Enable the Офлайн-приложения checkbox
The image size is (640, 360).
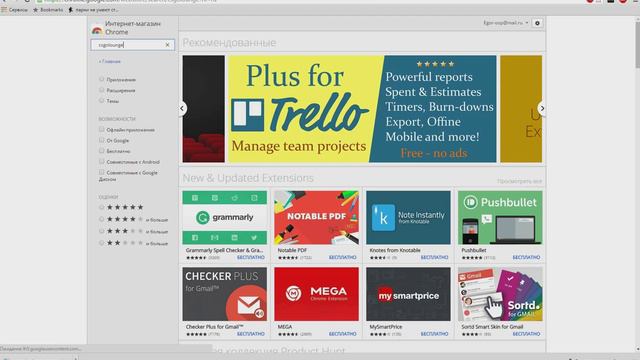[102, 129]
